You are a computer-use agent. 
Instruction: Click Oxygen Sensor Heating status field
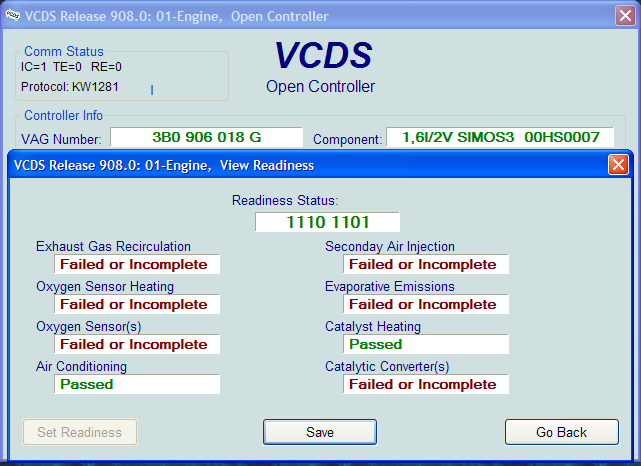coord(137,304)
